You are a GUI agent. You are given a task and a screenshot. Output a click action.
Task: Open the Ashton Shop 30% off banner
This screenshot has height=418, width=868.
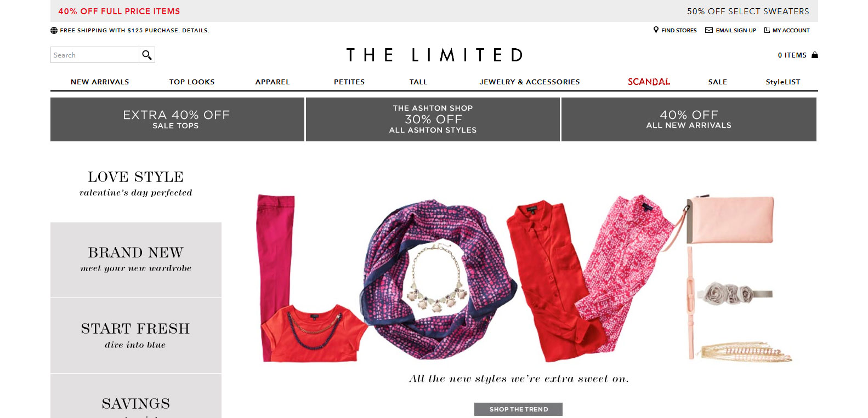[x=433, y=119]
